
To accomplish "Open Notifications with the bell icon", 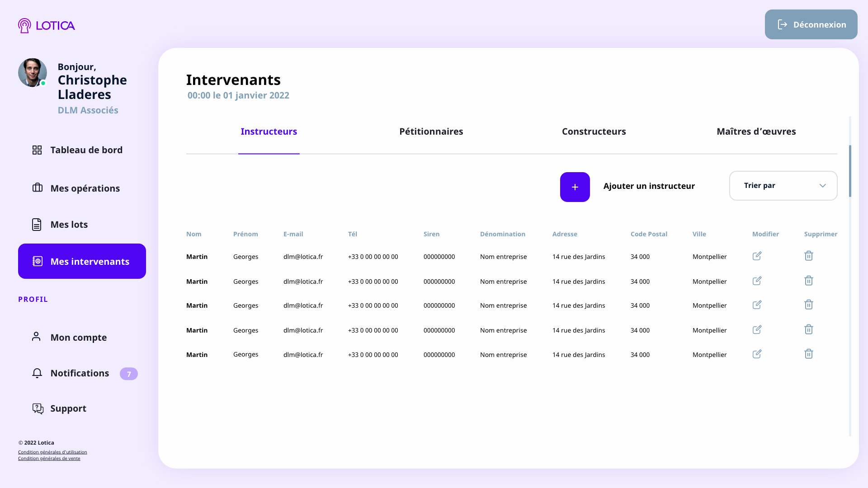I will point(37,373).
